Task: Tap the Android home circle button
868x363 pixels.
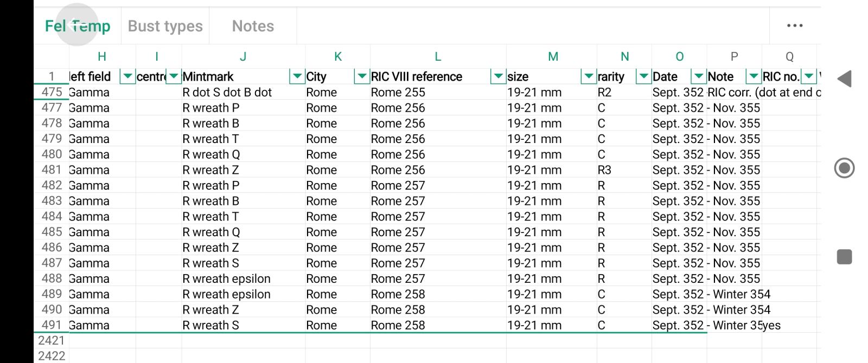Action: (x=844, y=168)
